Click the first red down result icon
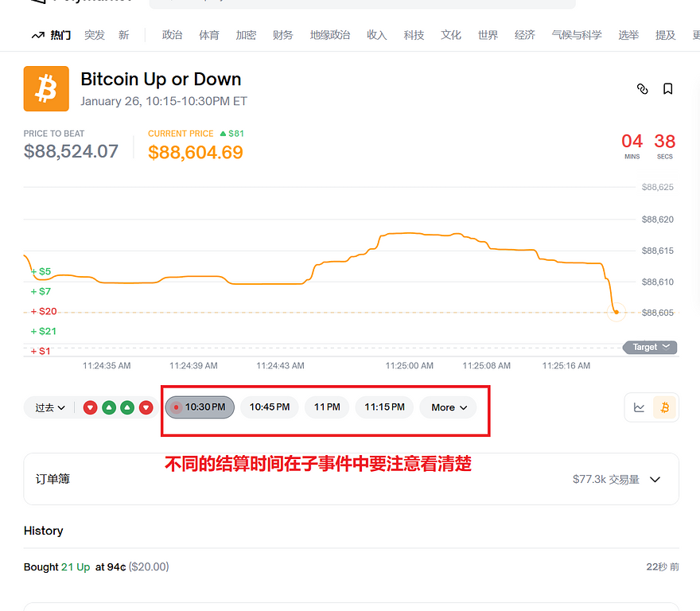700x611 pixels. [91, 407]
